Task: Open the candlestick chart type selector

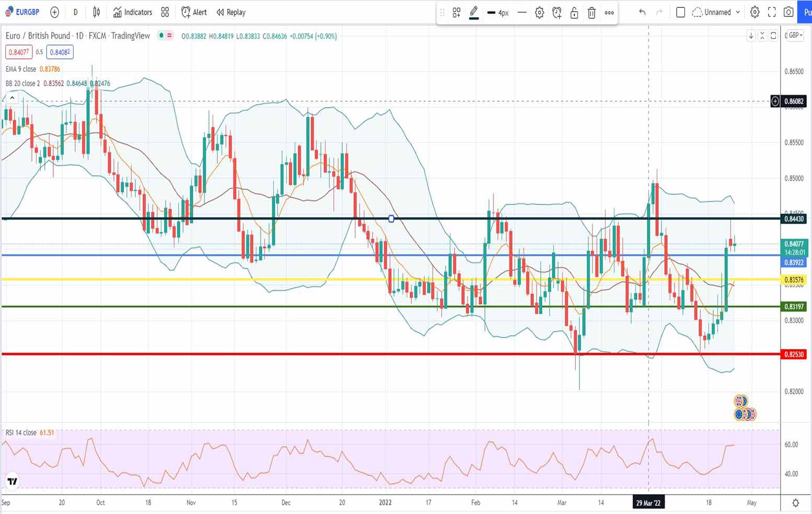Action: (x=97, y=12)
